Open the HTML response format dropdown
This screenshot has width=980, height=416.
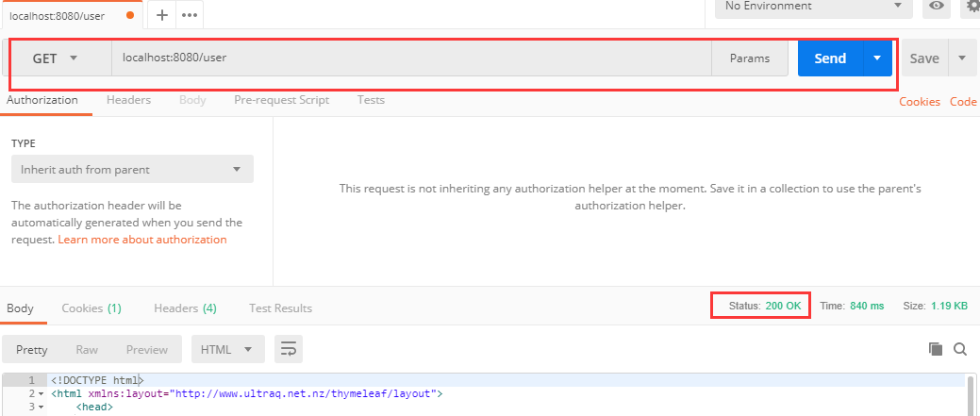coord(227,349)
